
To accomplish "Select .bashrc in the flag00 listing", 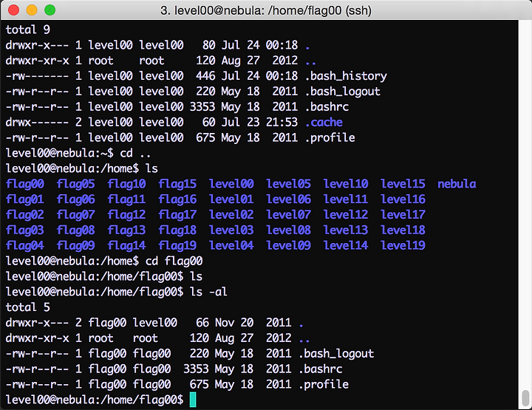I will (x=320, y=369).
